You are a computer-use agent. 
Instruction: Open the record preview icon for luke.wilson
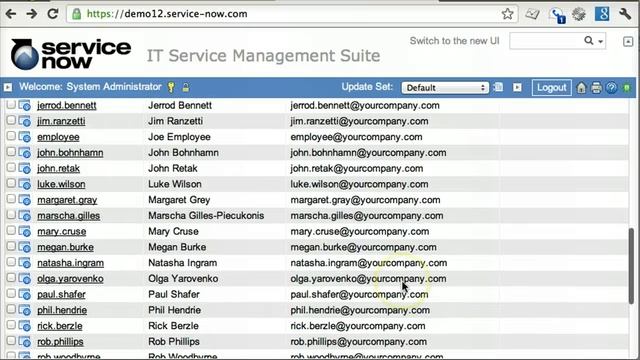(24, 184)
